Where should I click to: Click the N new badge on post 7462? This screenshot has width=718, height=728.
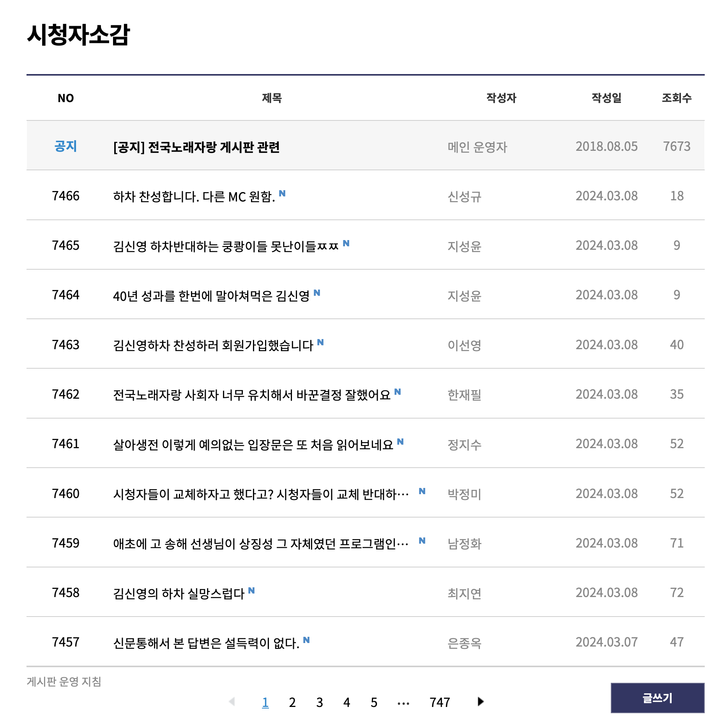398,392
